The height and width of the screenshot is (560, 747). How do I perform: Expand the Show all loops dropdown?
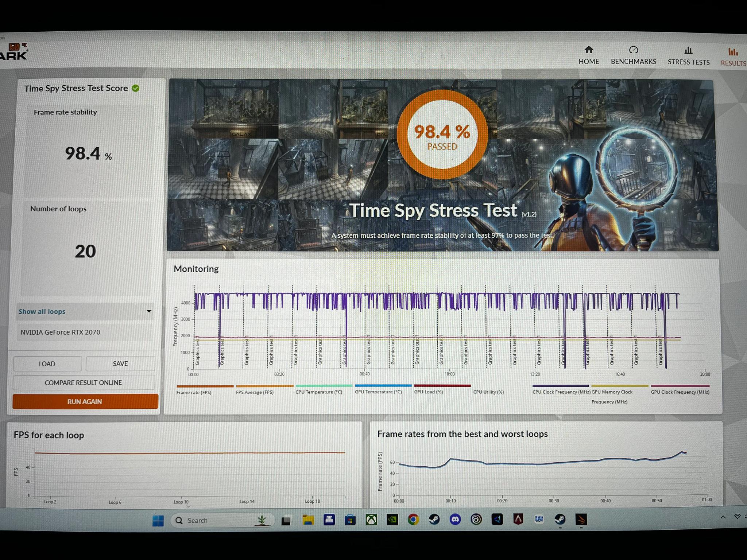[85, 311]
